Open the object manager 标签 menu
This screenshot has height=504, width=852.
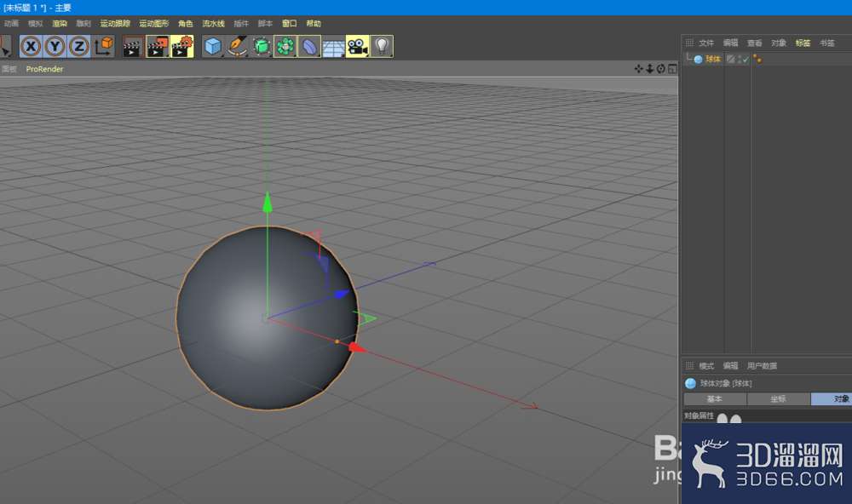point(803,43)
